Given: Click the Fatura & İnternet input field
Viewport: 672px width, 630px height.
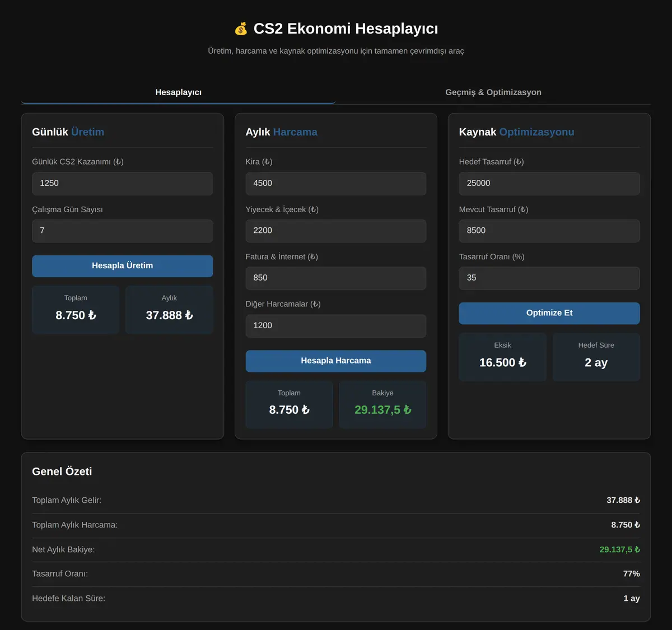Looking at the screenshot, I should pyautogui.click(x=336, y=278).
